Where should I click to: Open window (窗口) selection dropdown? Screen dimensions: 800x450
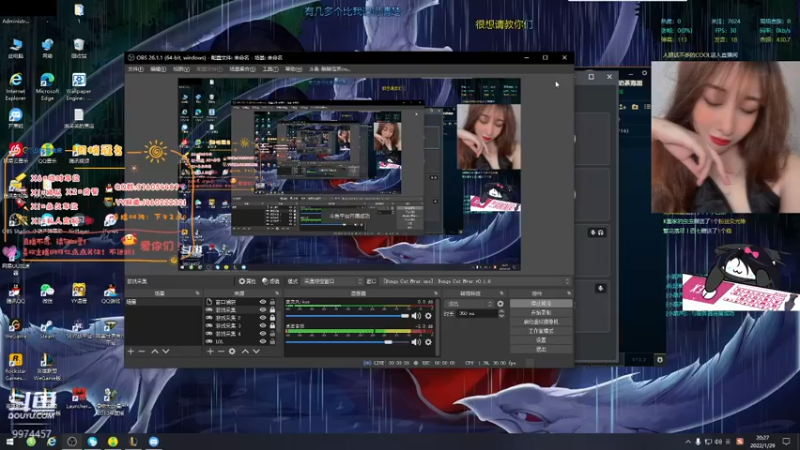(476, 281)
